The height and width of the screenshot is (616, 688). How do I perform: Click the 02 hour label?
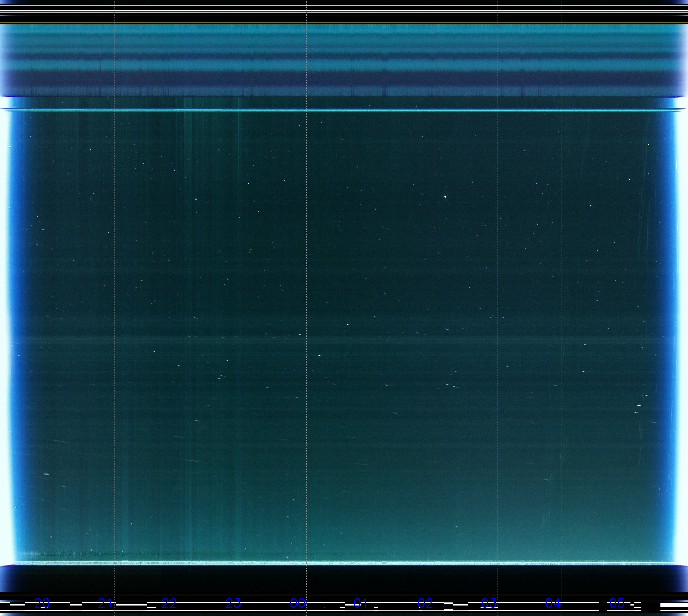coord(425,603)
